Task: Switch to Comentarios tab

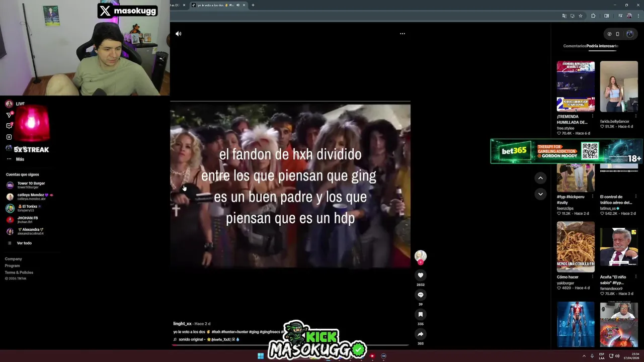Action: [x=575, y=46]
